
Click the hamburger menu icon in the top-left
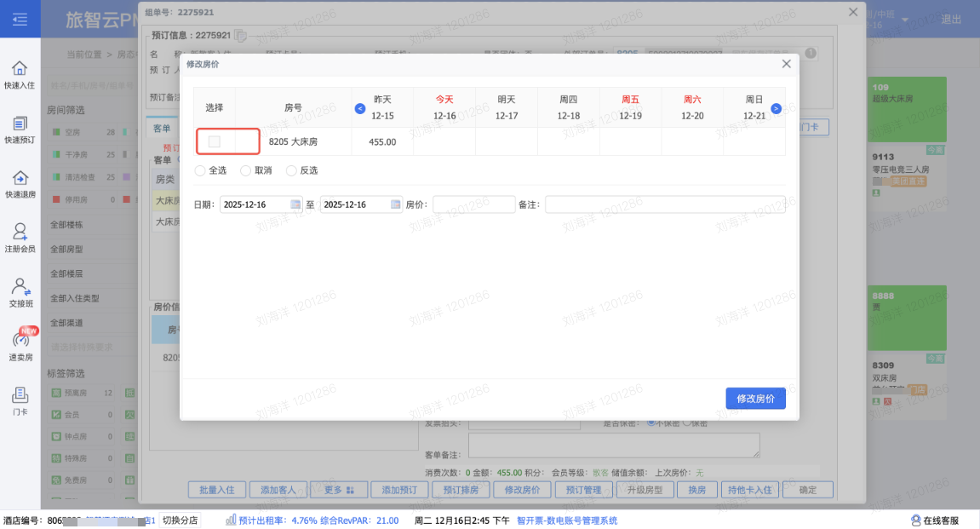click(x=20, y=20)
